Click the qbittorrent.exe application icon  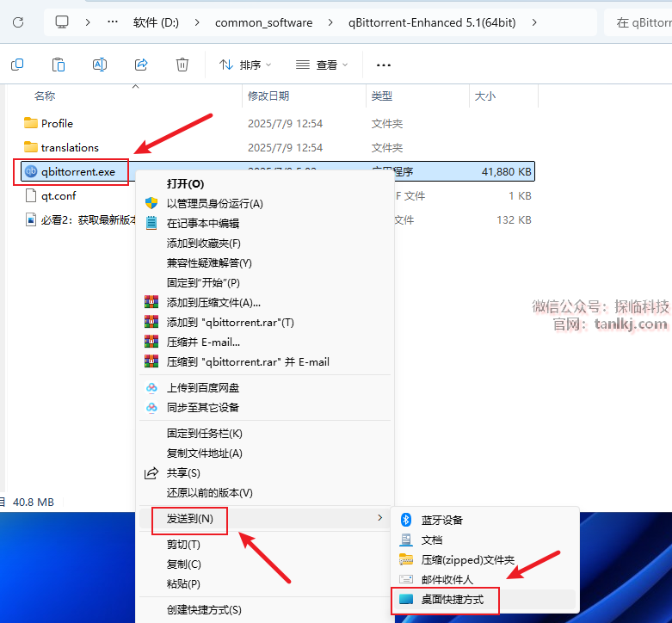click(x=31, y=171)
